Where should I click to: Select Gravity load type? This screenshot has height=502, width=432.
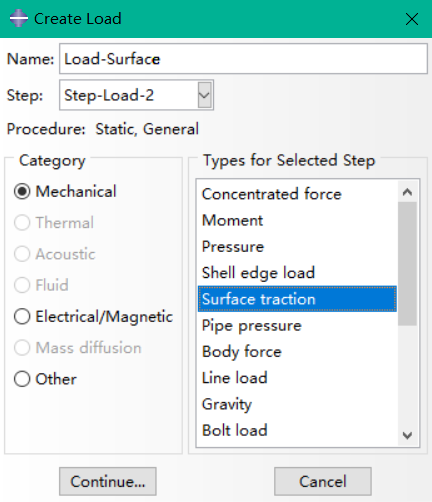click(x=297, y=404)
